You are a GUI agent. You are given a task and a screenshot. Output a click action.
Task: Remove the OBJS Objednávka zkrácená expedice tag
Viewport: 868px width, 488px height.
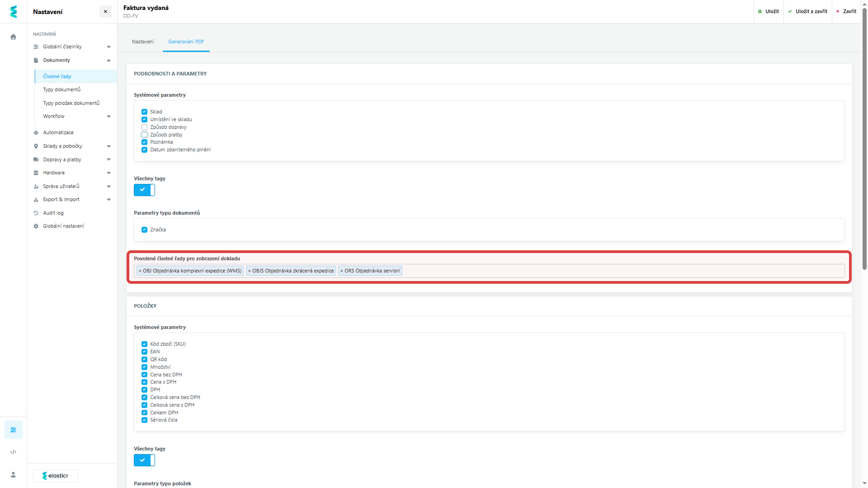pyautogui.click(x=250, y=271)
